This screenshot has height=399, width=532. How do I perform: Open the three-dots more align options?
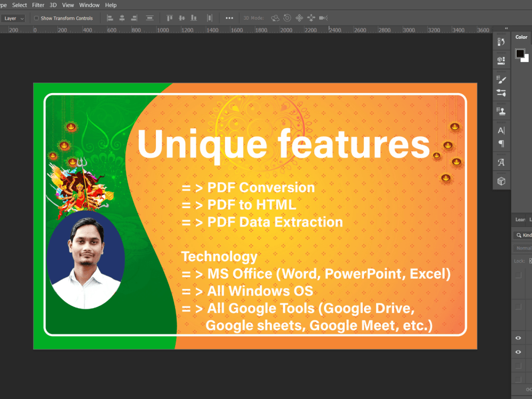click(x=229, y=18)
